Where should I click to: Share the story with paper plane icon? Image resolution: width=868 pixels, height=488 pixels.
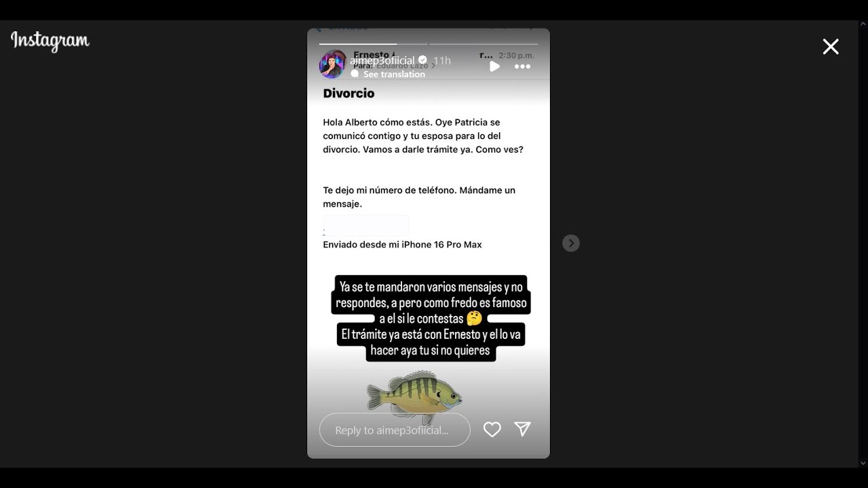522,429
